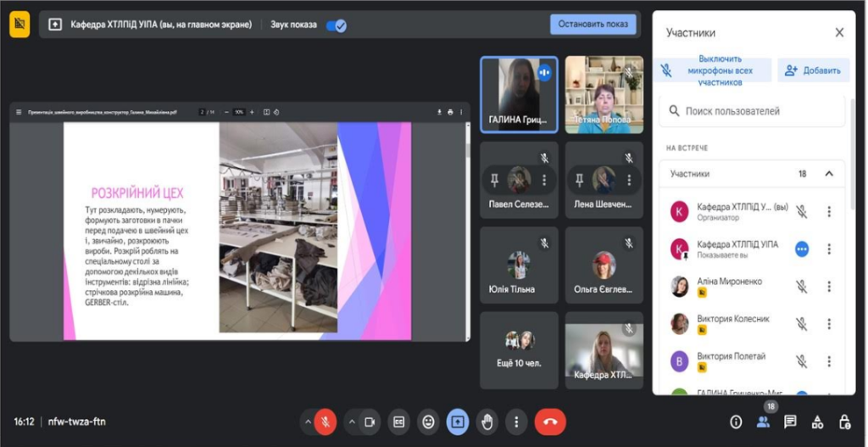
Task: Close the "Участники" side panel
Action: [x=839, y=33]
